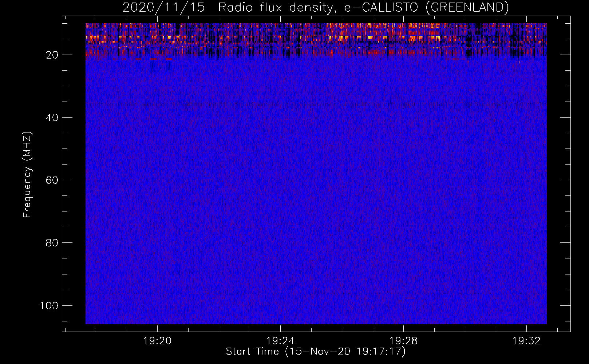589x364 pixels.
Task: Click the spectrogram at 80 MHz and 19:20
Action: tap(157, 242)
